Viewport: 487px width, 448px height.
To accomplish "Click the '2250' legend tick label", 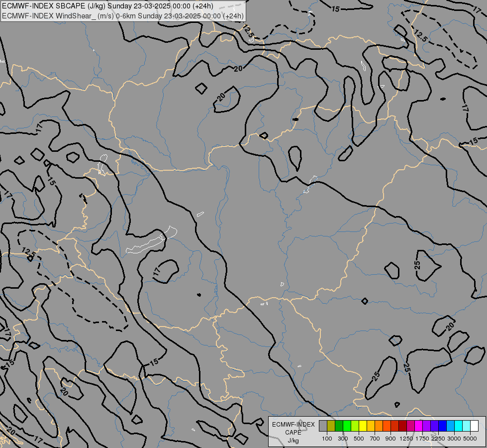I will pos(438,439).
